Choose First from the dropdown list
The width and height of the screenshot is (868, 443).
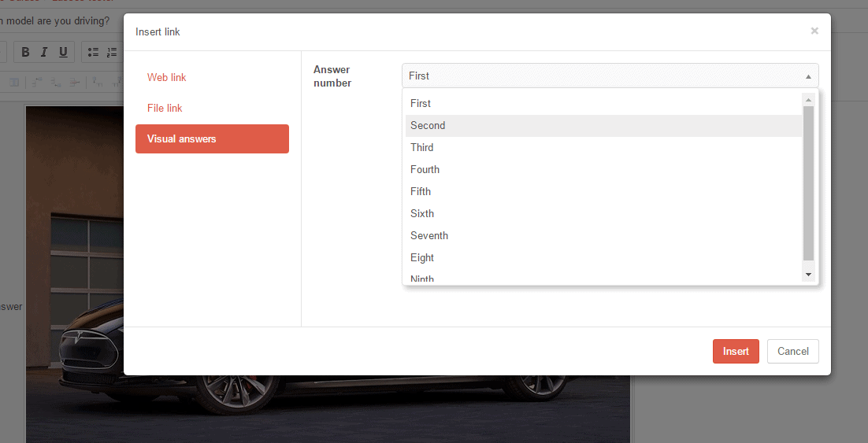pos(603,103)
